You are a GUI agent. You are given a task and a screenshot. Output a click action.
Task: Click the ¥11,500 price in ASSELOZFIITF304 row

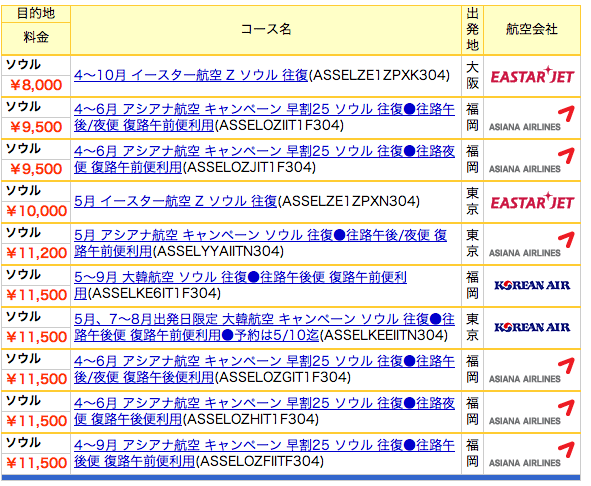[37, 463]
